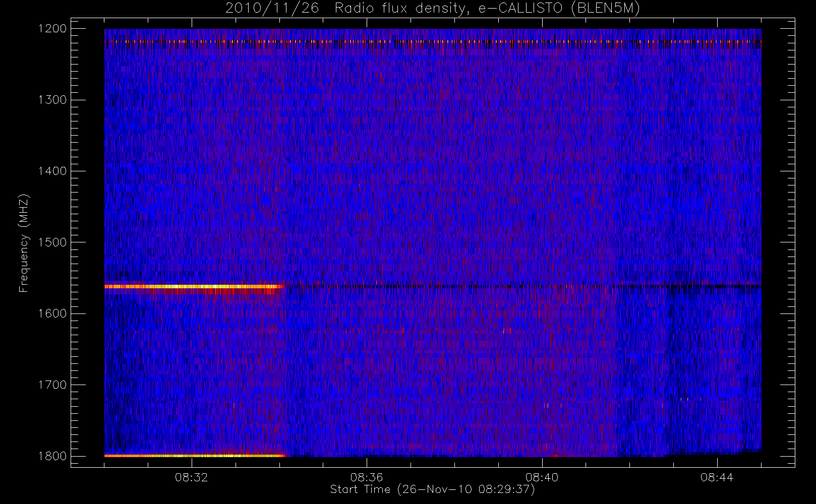Click the 08:44 time tick label
The width and height of the screenshot is (816, 504).
717,477
